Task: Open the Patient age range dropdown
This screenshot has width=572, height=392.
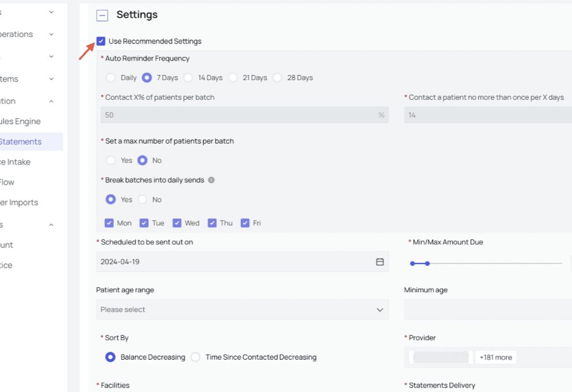Action: pyautogui.click(x=242, y=310)
